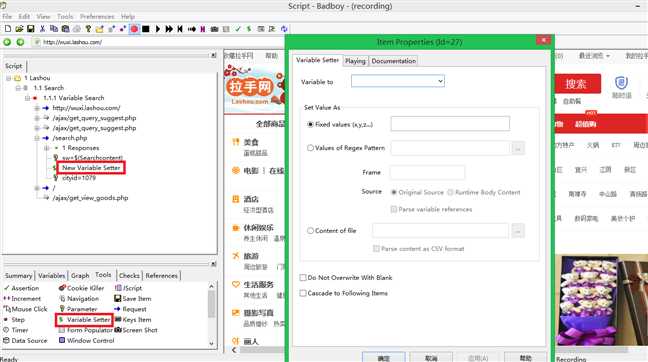Click the green checkmark assertion toolbar icon

tap(238, 29)
